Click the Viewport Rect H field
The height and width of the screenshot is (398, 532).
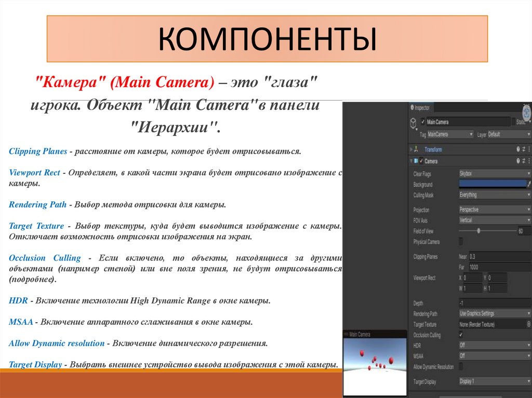click(x=497, y=288)
